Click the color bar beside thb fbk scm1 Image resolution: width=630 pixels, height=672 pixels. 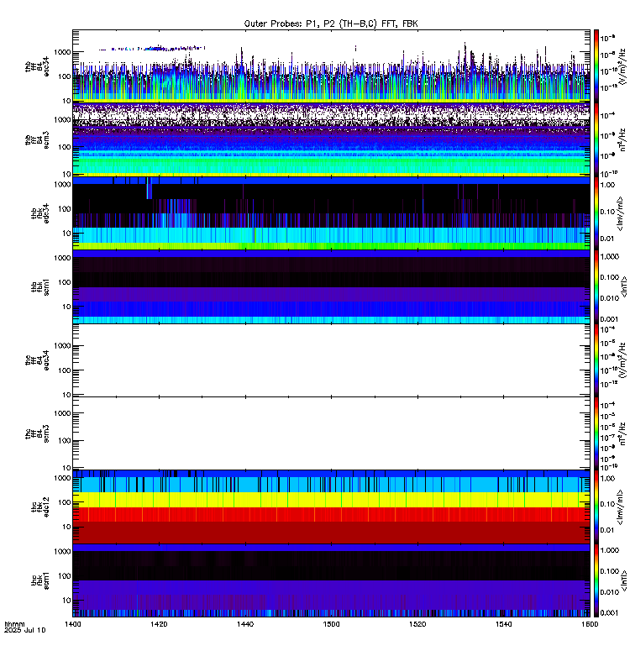pyautogui.click(x=596, y=286)
